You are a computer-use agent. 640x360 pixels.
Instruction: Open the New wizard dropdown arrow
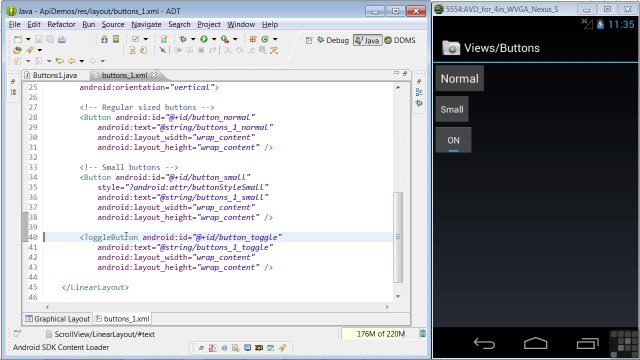(28, 39)
